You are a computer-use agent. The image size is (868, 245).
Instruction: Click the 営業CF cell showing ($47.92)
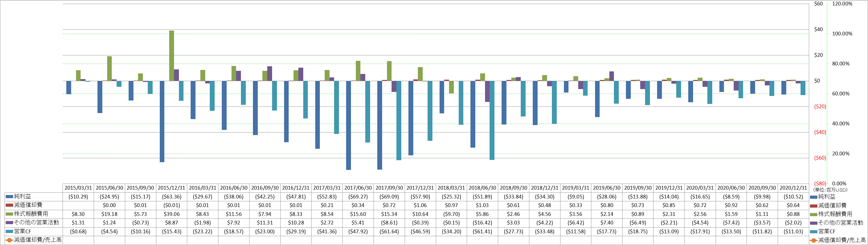358,232
